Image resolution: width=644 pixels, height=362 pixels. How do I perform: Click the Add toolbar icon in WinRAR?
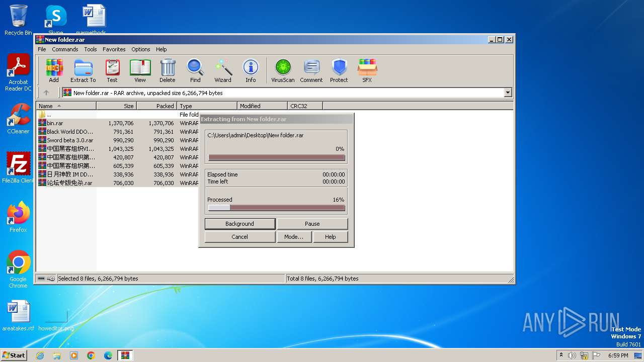pyautogui.click(x=54, y=70)
